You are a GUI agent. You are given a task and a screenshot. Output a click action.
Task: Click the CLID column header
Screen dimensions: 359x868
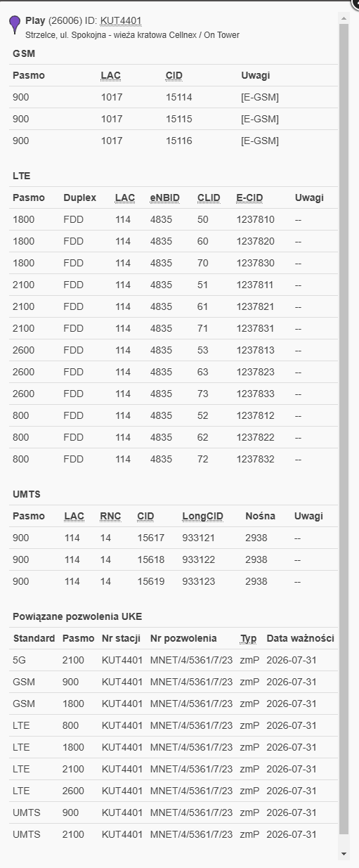[x=209, y=197]
